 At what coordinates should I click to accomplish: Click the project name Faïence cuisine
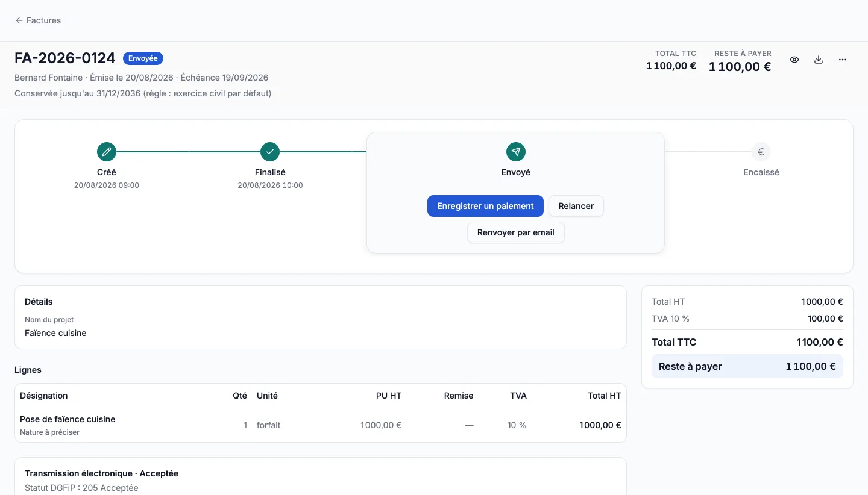[55, 333]
